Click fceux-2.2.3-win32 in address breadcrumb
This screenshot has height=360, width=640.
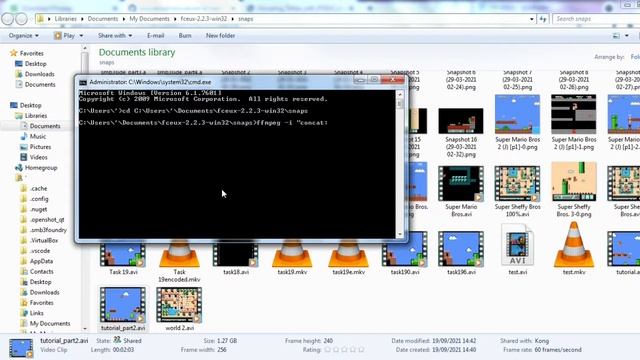[204, 19]
